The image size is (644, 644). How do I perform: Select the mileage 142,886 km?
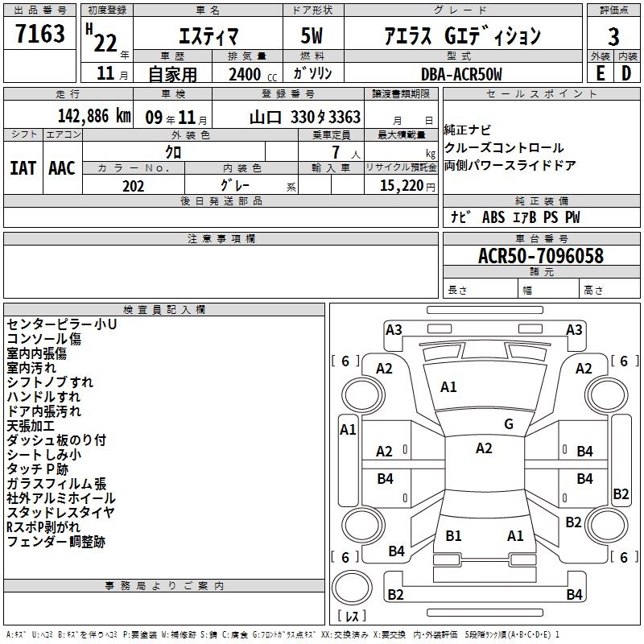point(94,116)
